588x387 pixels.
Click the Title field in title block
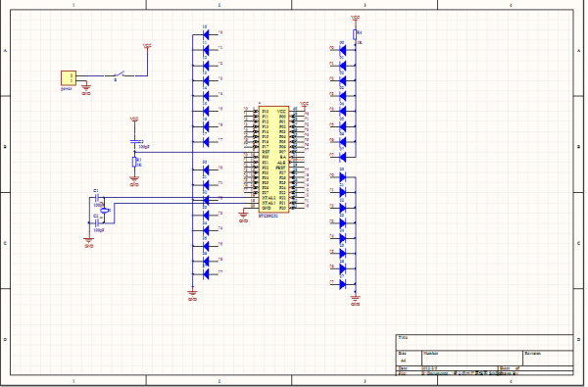tap(484, 342)
